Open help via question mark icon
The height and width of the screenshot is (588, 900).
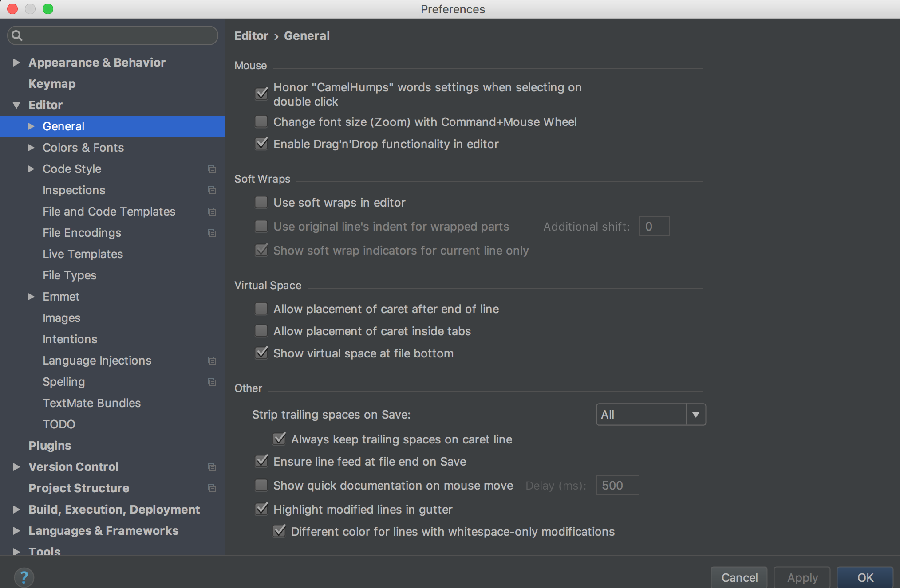pyautogui.click(x=24, y=577)
